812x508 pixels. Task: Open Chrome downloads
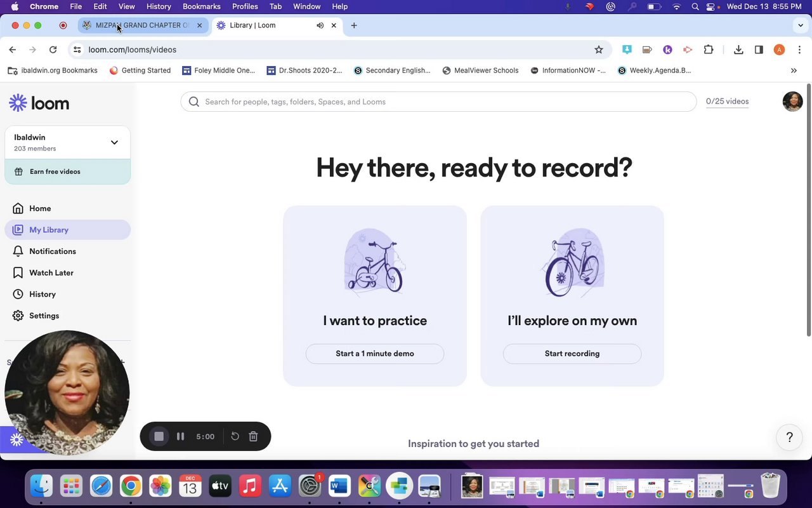click(x=738, y=50)
